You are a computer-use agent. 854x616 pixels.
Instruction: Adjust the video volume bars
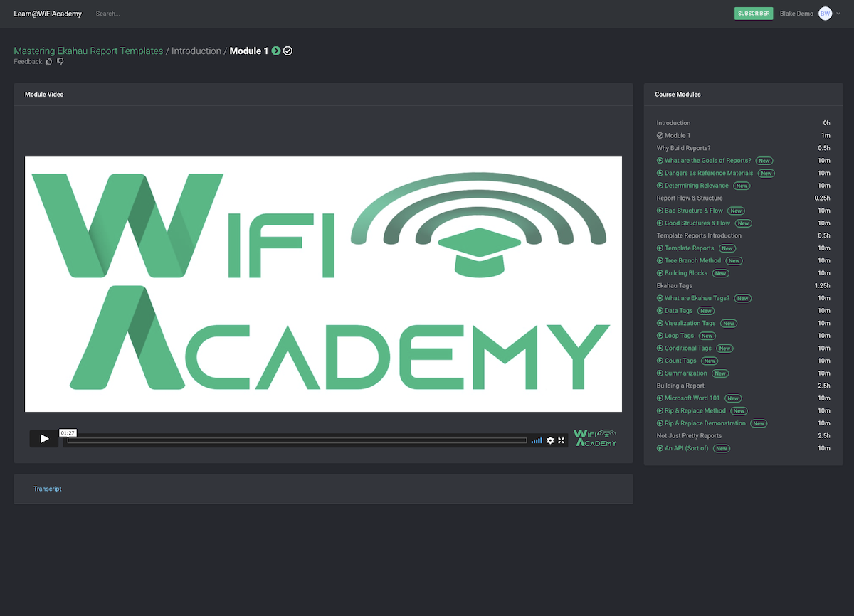click(x=537, y=441)
